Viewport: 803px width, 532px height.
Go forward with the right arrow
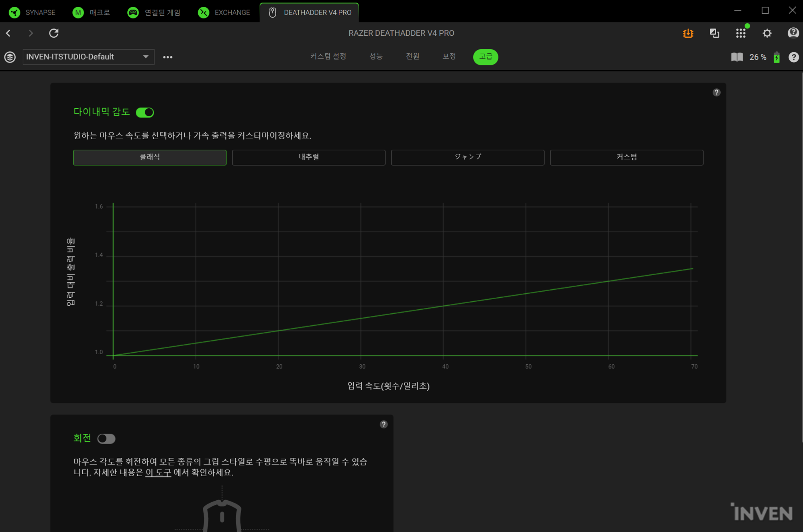pos(31,33)
